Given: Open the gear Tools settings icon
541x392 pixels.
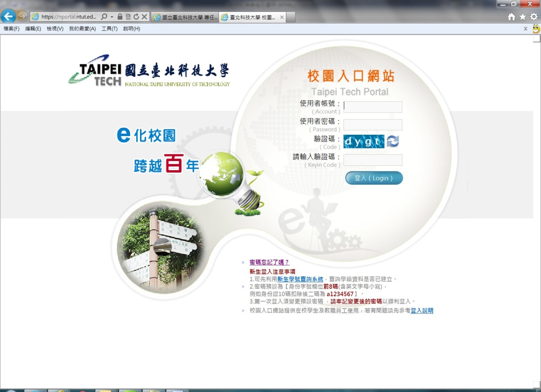Looking at the screenshot, I should coord(534,17).
